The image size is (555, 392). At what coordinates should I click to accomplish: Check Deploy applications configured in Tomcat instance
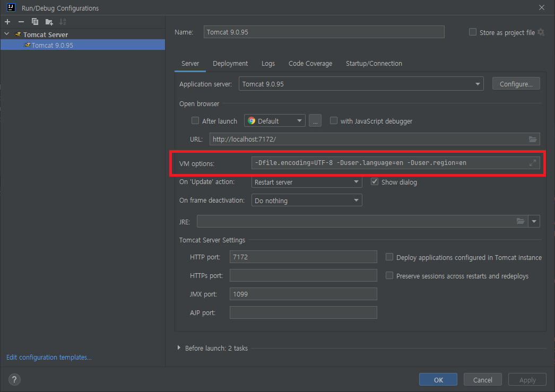(389, 257)
